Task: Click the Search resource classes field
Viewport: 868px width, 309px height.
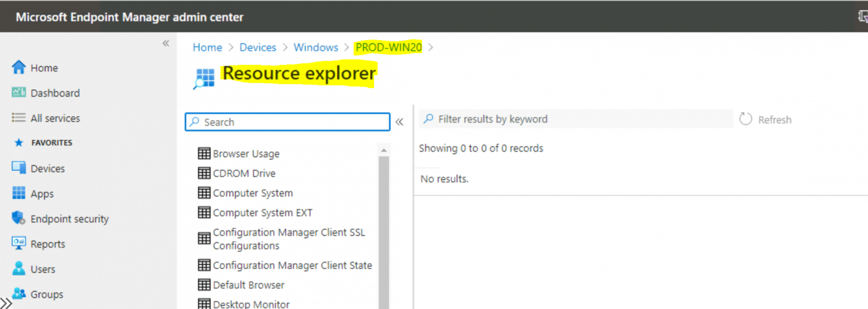Action: (288, 121)
